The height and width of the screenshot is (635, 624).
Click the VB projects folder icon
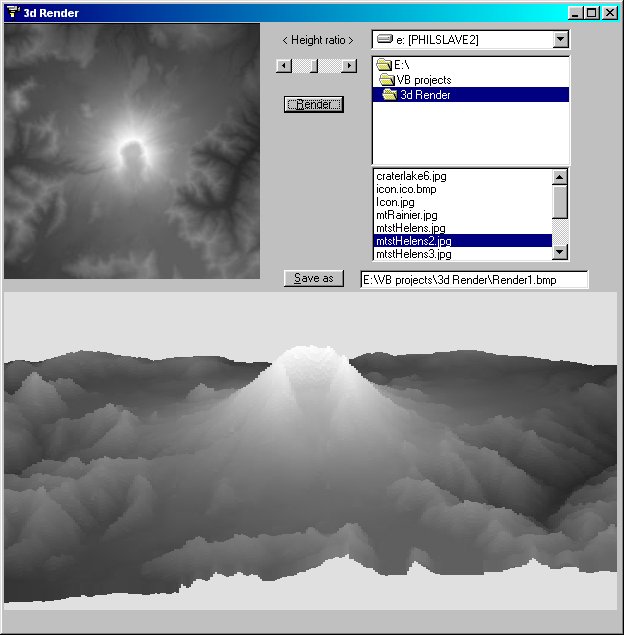pyautogui.click(x=387, y=79)
